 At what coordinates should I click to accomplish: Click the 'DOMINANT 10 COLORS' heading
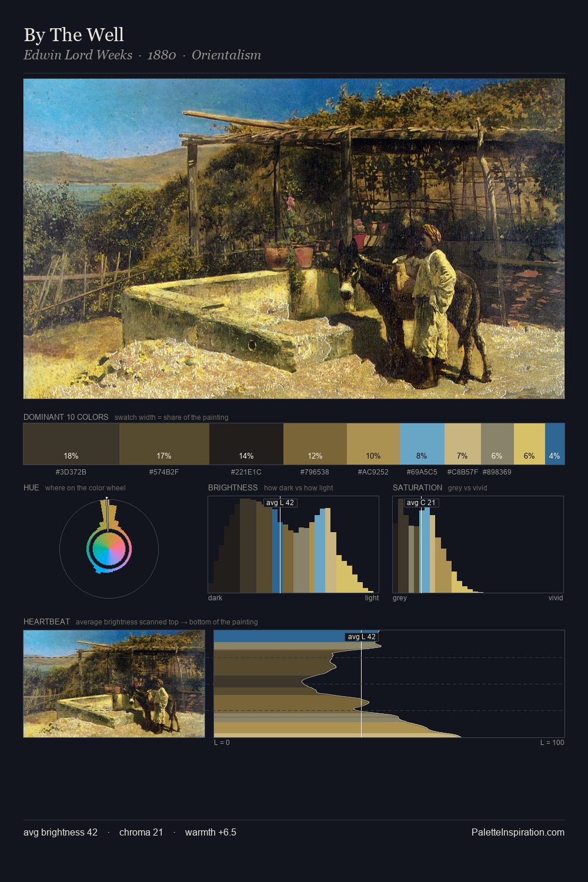(66, 417)
